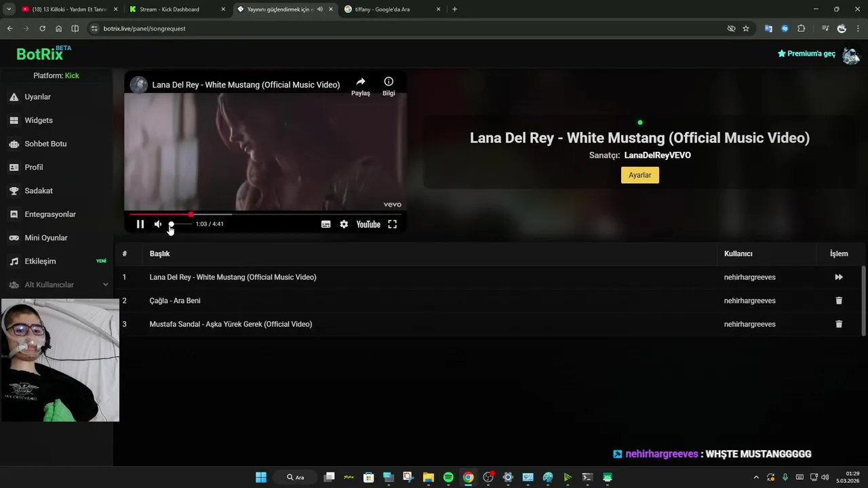Show hidden system tray icons
This screenshot has height=488, width=868.
756,477
